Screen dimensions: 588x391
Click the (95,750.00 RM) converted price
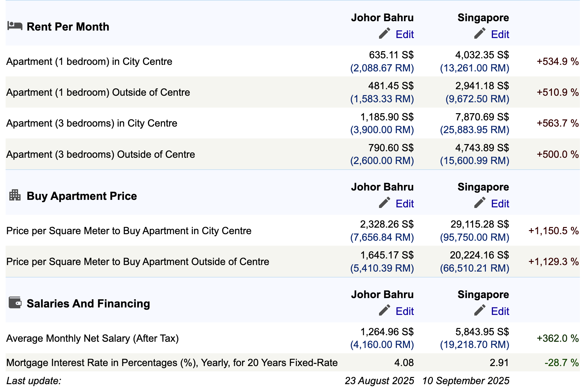[475, 237]
